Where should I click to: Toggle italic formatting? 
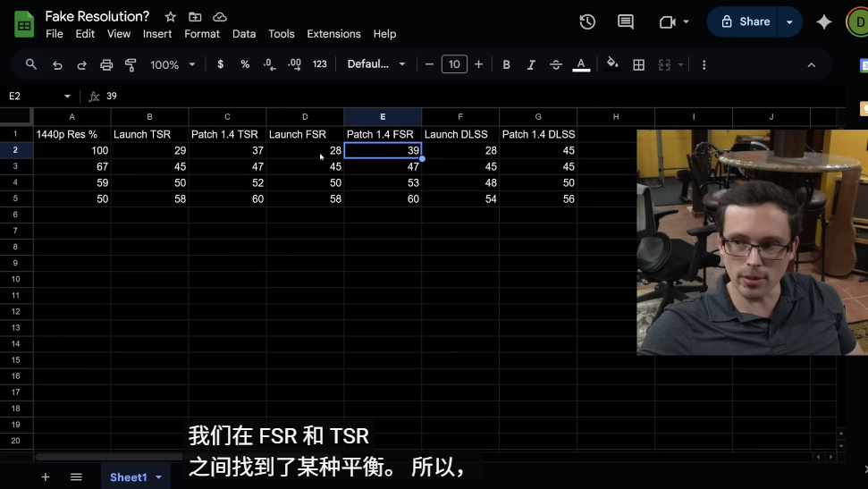[531, 64]
